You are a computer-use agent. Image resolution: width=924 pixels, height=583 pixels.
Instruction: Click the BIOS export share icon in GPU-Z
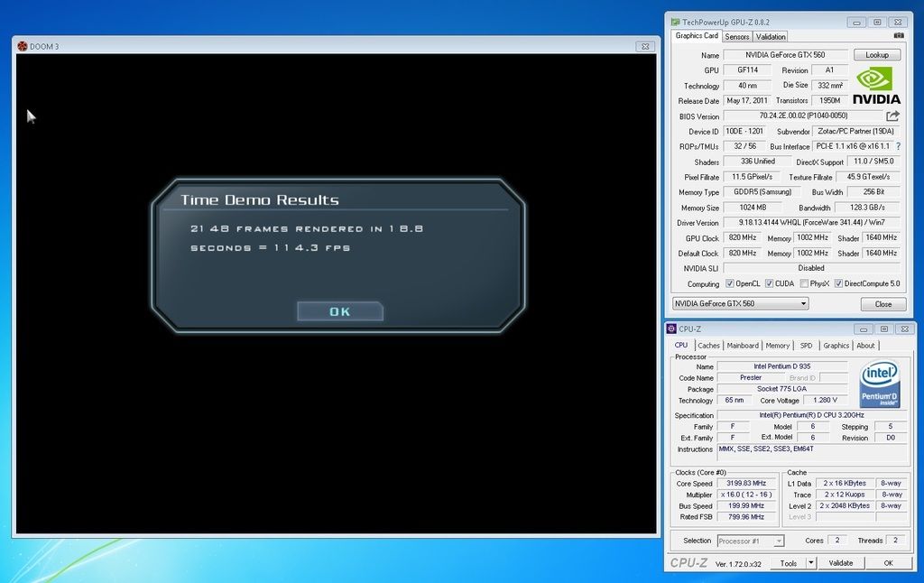click(892, 116)
